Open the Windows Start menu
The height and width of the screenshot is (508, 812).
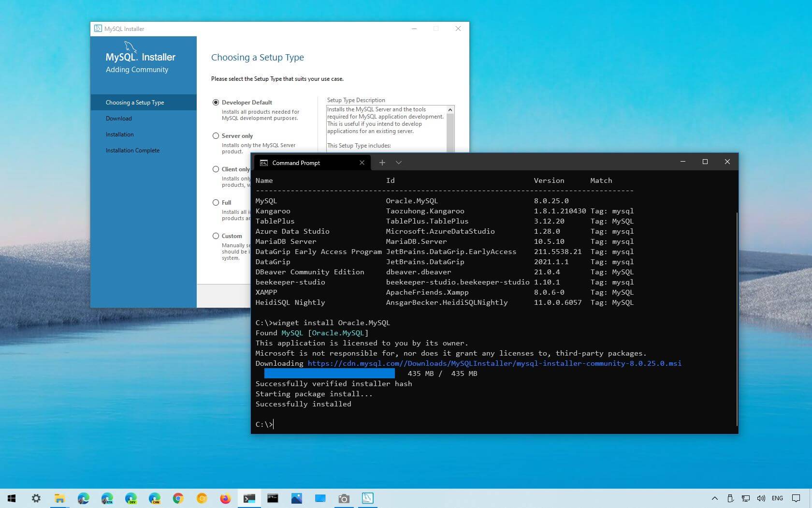click(12, 498)
